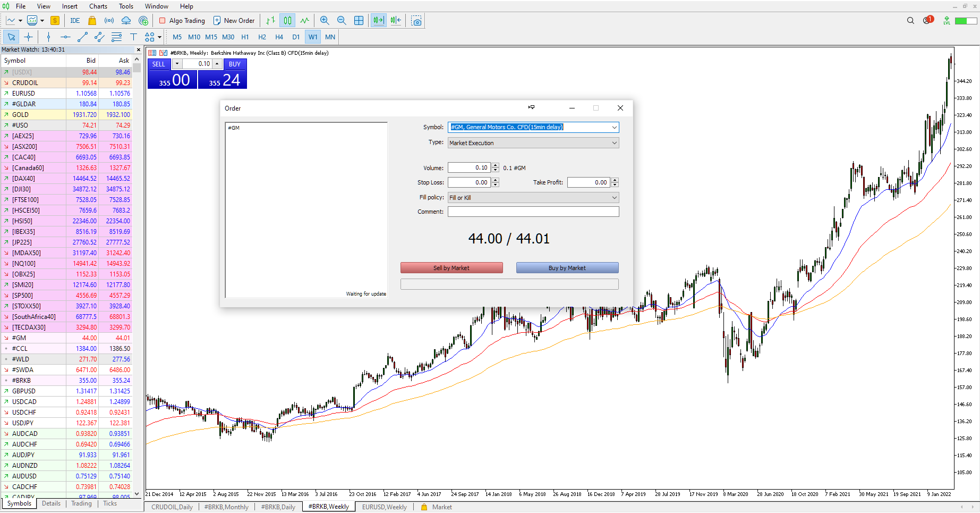
Task: Close the Market Watch panel
Action: click(139, 49)
